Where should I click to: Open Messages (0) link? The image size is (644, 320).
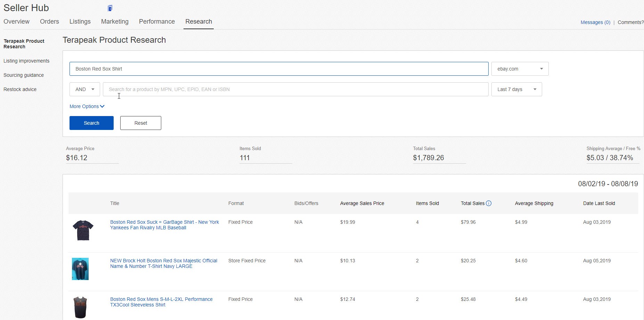595,22
